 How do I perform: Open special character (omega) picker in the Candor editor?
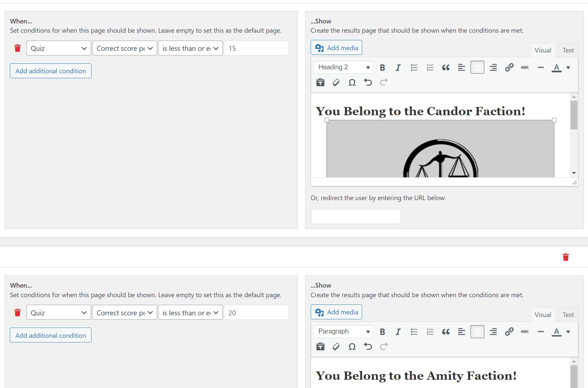pyautogui.click(x=352, y=83)
